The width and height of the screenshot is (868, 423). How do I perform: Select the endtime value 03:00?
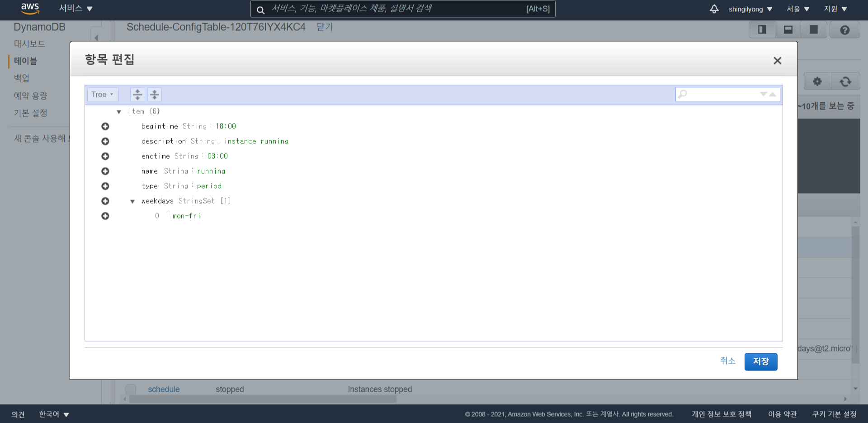click(217, 156)
